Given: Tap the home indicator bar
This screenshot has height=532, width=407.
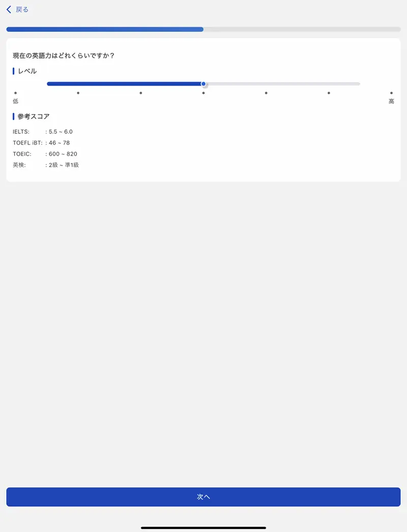Looking at the screenshot, I should (203, 527).
